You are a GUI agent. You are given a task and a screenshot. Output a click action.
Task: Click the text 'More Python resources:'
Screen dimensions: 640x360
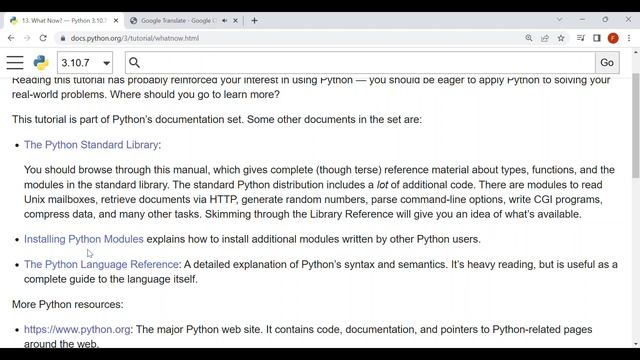point(67,304)
